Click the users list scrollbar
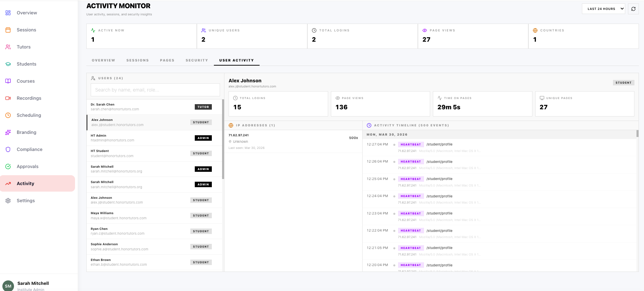Viewport: 644px width, 291px height. click(x=223, y=140)
